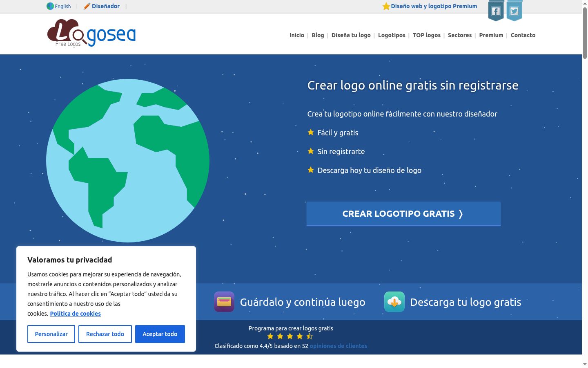Click the pencil icon beside Diseñador

coord(87,6)
